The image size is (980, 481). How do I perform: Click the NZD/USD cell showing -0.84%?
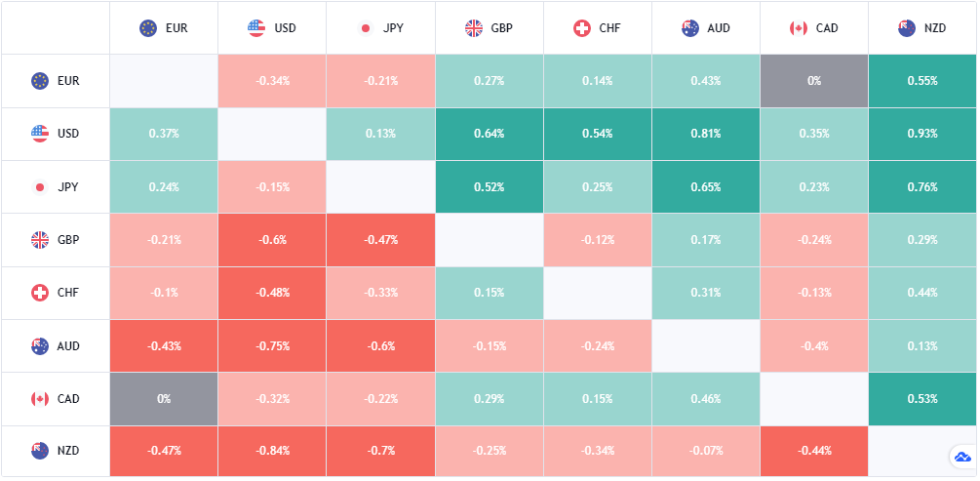pos(272,451)
